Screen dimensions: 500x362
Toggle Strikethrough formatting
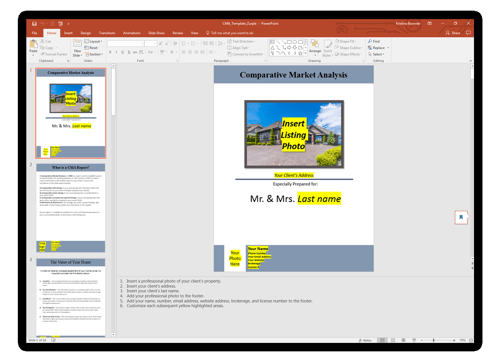[x=135, y=52]
